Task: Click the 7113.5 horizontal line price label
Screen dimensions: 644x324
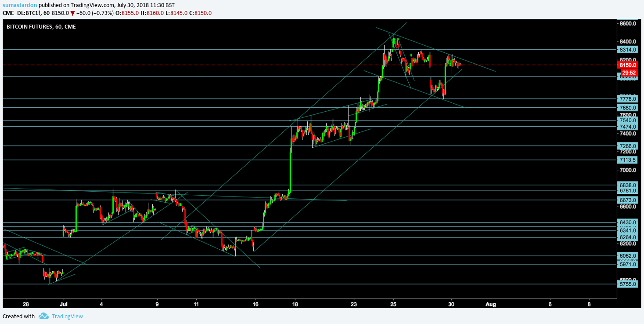Action: click(627, 160)
